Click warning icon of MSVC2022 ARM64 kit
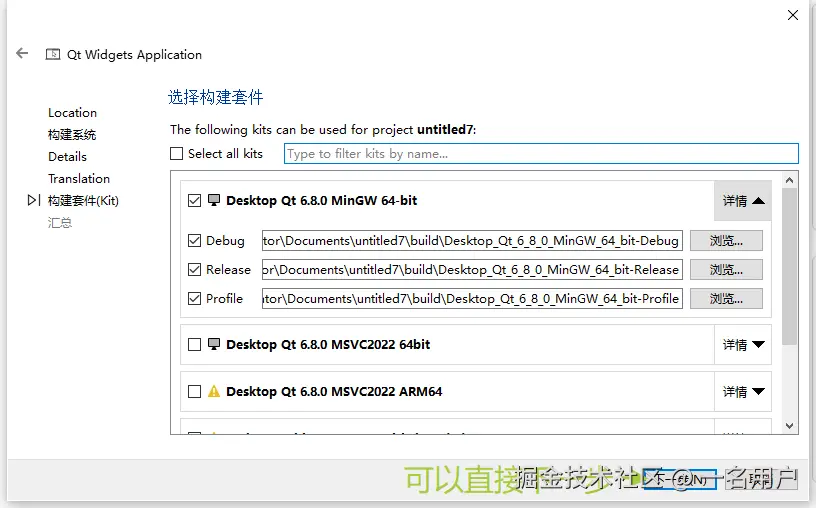 pos(214,391)
